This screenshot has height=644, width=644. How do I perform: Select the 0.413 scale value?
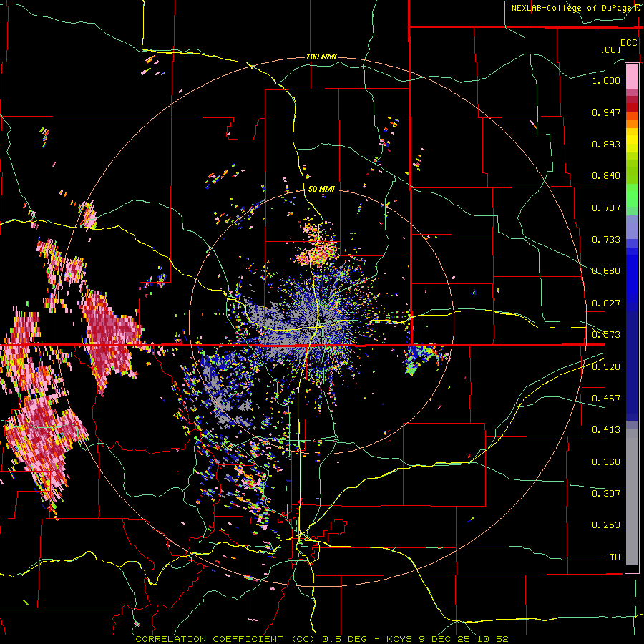[606, 430]
